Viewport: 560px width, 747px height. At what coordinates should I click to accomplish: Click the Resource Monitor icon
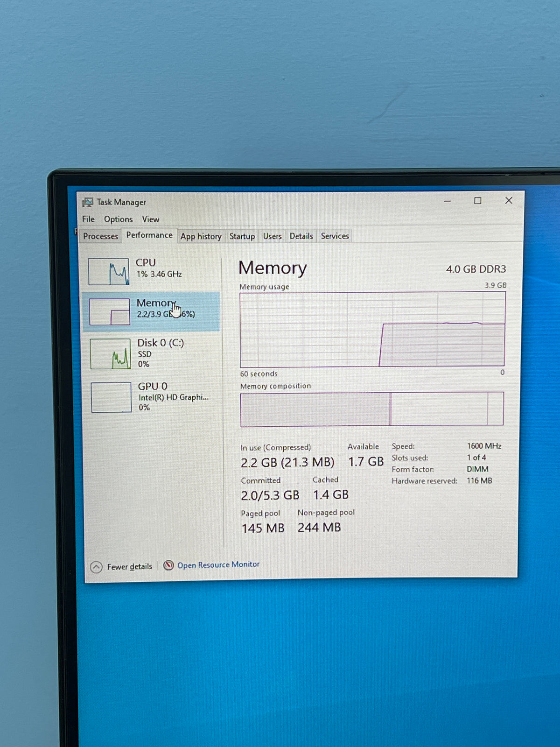(168, 565)
